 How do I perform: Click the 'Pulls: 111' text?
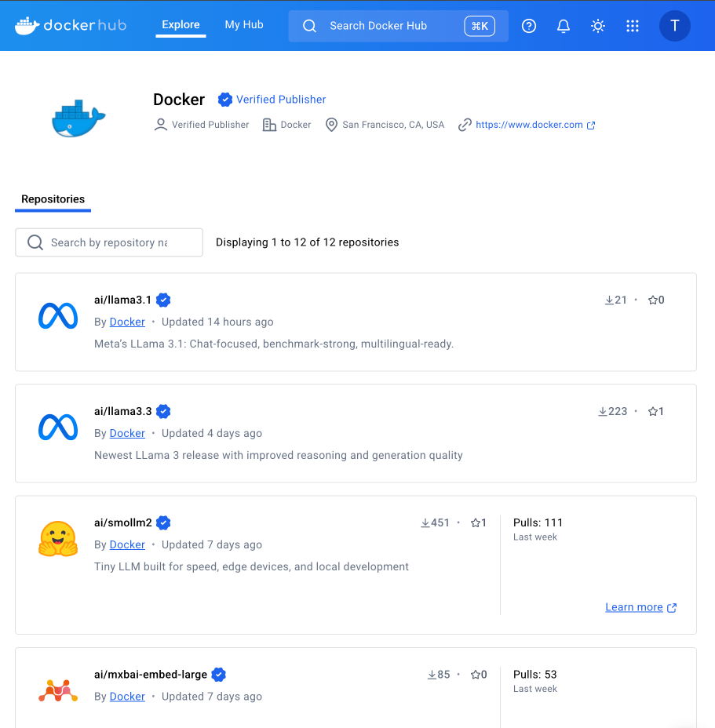pos(538,522)
